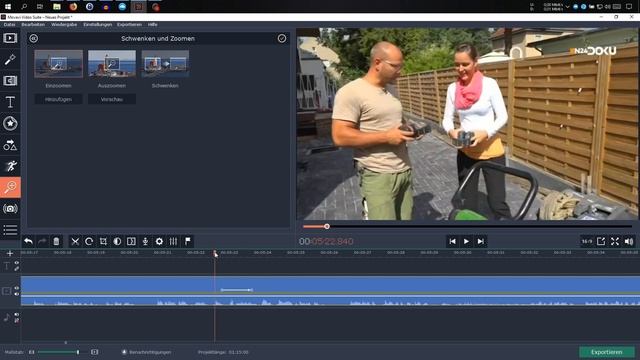Toggle link icon on the title track
640x360 pixels.
click(17, 269)
